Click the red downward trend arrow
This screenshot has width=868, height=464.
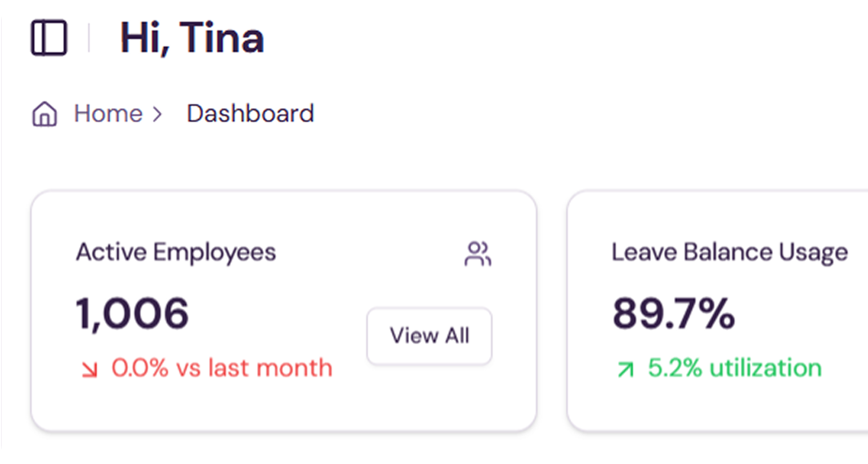click(x=89, y=369)
